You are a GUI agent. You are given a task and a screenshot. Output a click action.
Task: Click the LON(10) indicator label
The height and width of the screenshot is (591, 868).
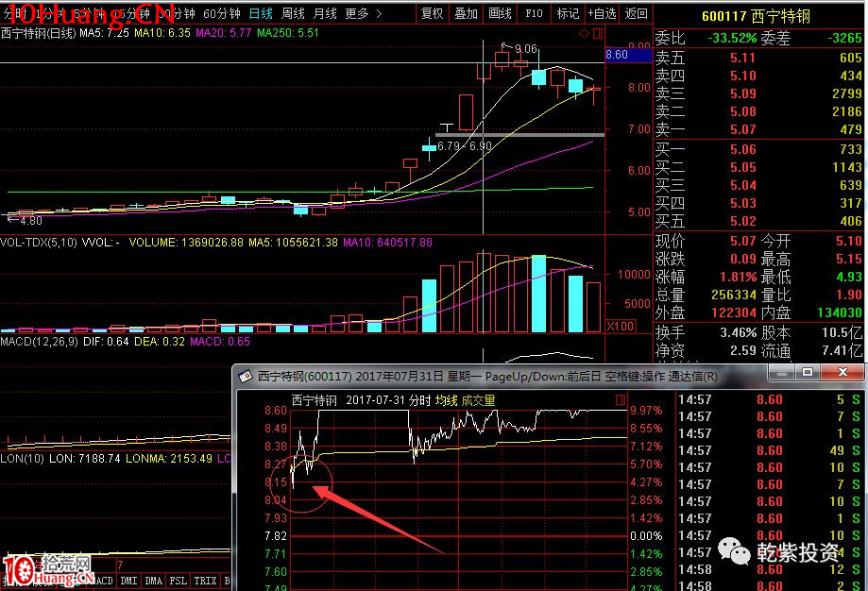click(22, 459)
